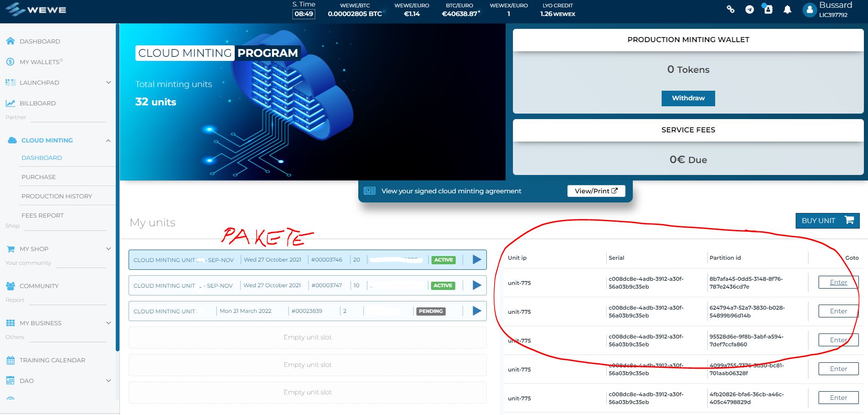Screen dimensions: 868x415
Task: Click Enter for partition 95528d6e
Action: click(838, 340)
